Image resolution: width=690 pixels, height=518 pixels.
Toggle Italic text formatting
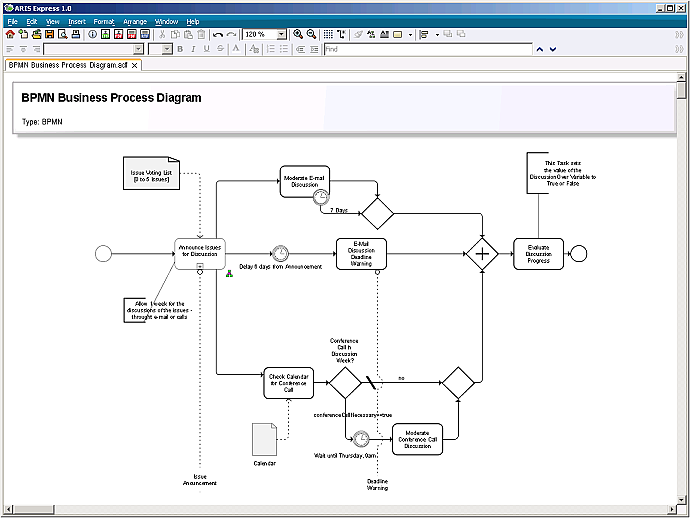pos(193,49)
